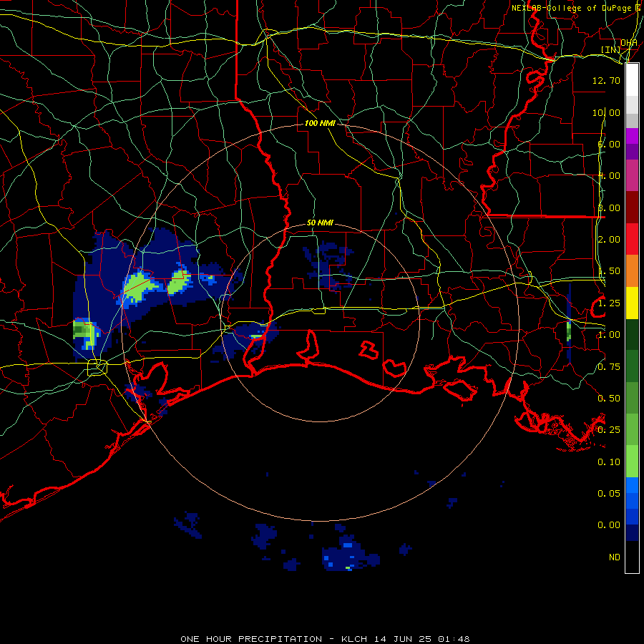Click the 50 NMI range ring label
The height and width of the screenshot is (644, 644).
(x=320, y=223)
